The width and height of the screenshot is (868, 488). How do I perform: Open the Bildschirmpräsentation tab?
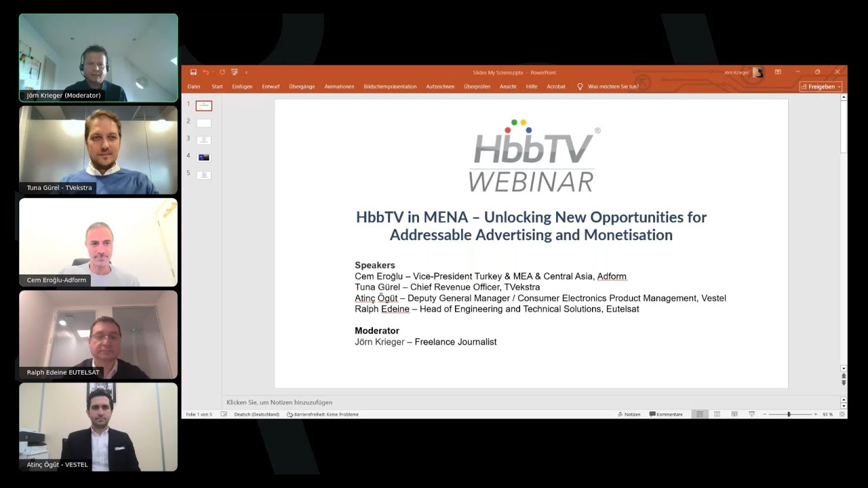coord(390,87)
